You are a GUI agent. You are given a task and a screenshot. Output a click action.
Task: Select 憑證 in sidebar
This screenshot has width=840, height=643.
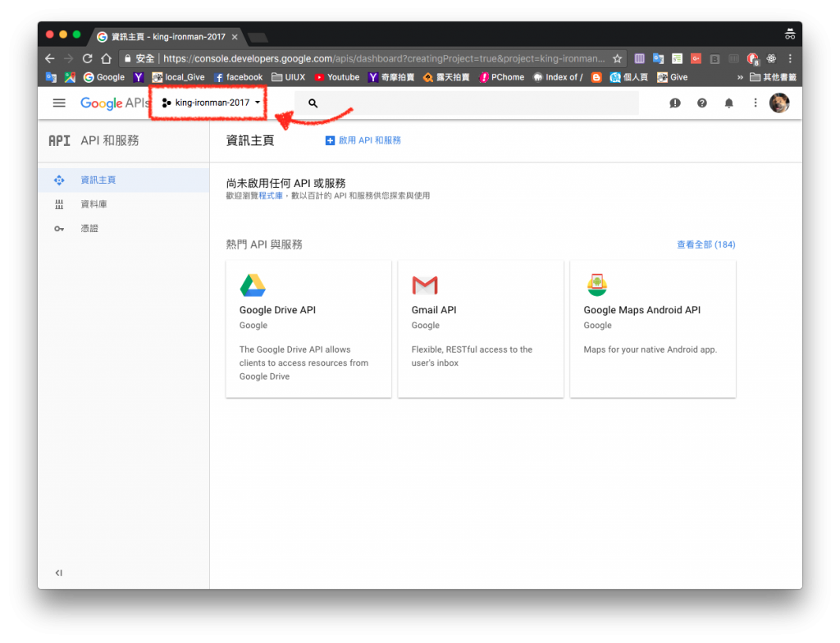(x=124, y=228)
